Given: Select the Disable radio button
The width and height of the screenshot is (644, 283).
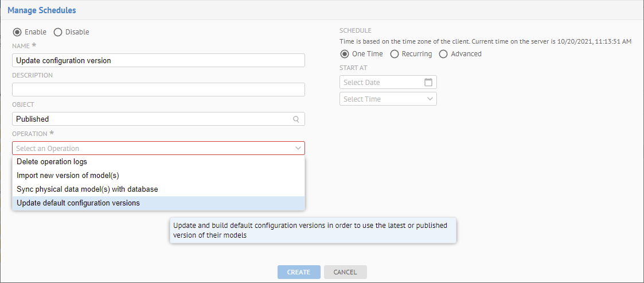Looking at the screenshot, I should (58, 32).
